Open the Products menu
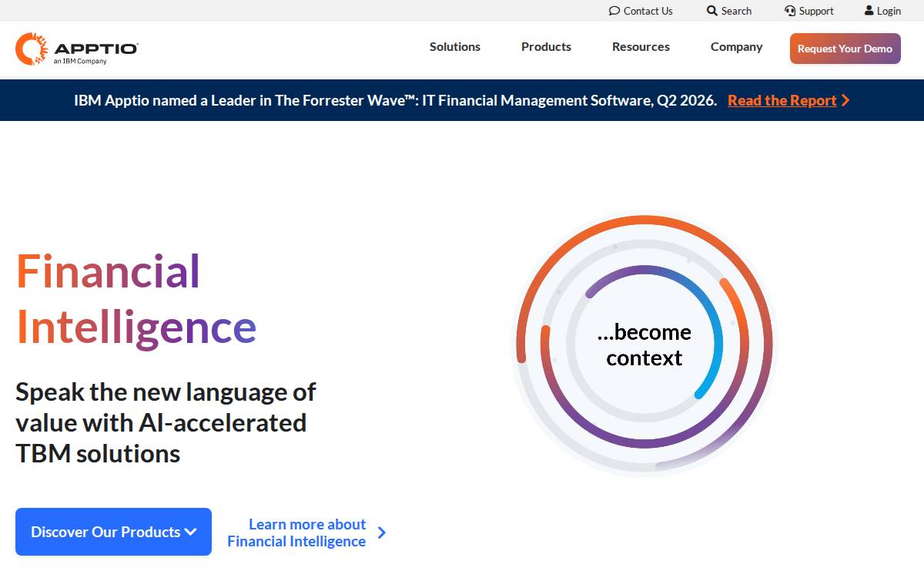This screenshot has height=578, width=924. click(x=546, y=47)
